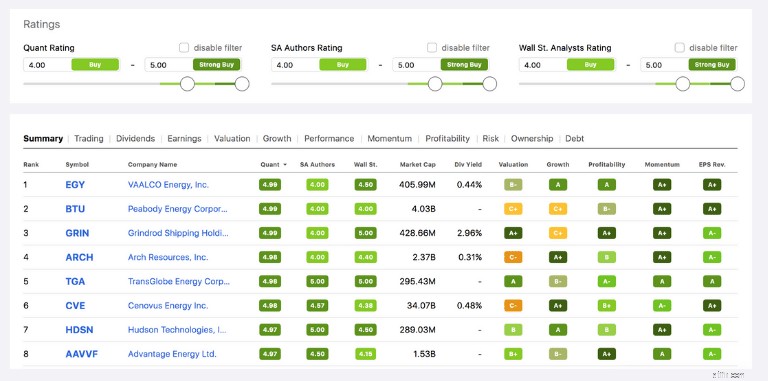
Task: Click Wall St. Analysts slider right handle
Action: point(738,84)
